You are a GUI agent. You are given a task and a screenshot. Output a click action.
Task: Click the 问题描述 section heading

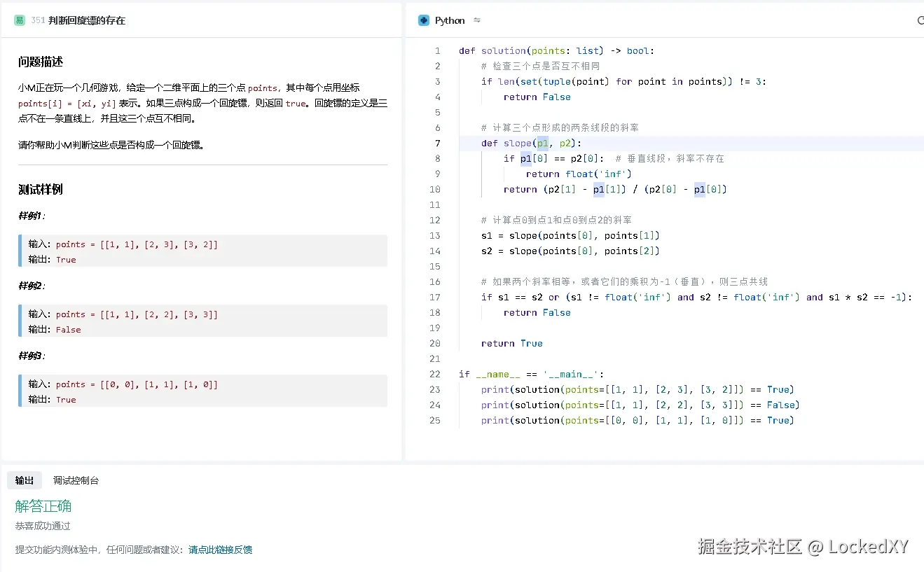(41, 62)
